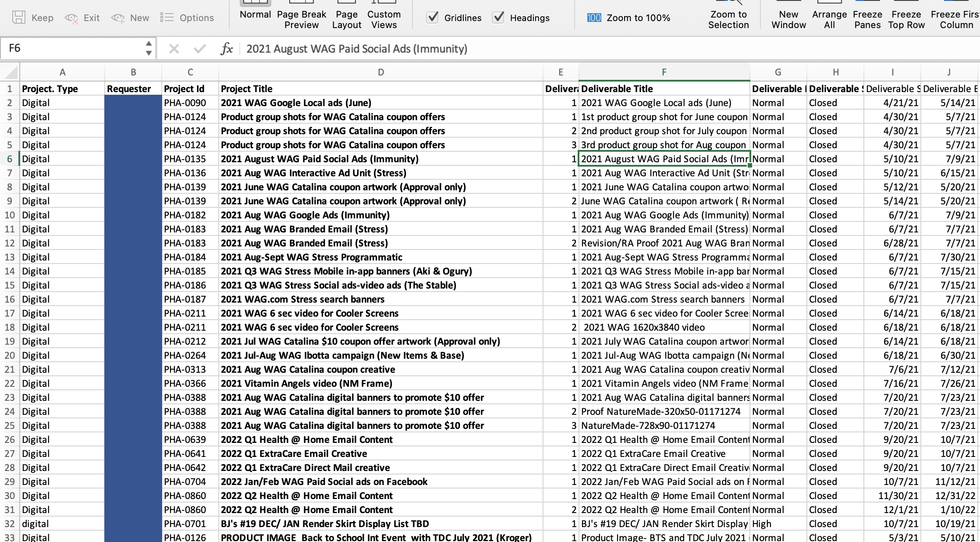Select '2022 Q1 ExtraCare Direct Mail creative' cell
This screenshot has height=542, width=980.
point(381,467)
